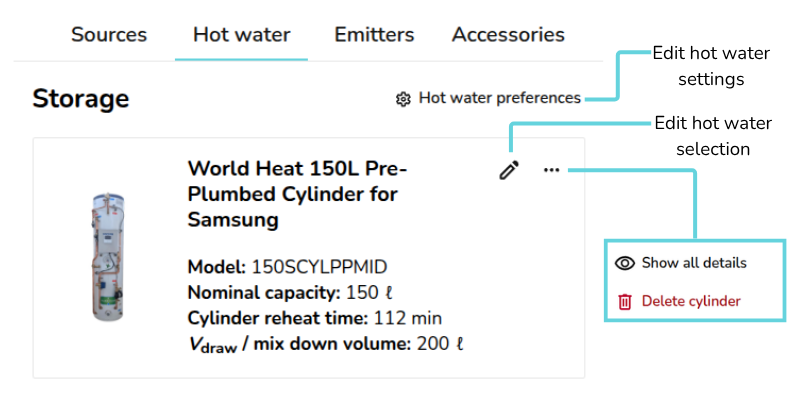800x400 pixels.
Task: Select the Delete cylinder menu label
Action: [691, 301]
